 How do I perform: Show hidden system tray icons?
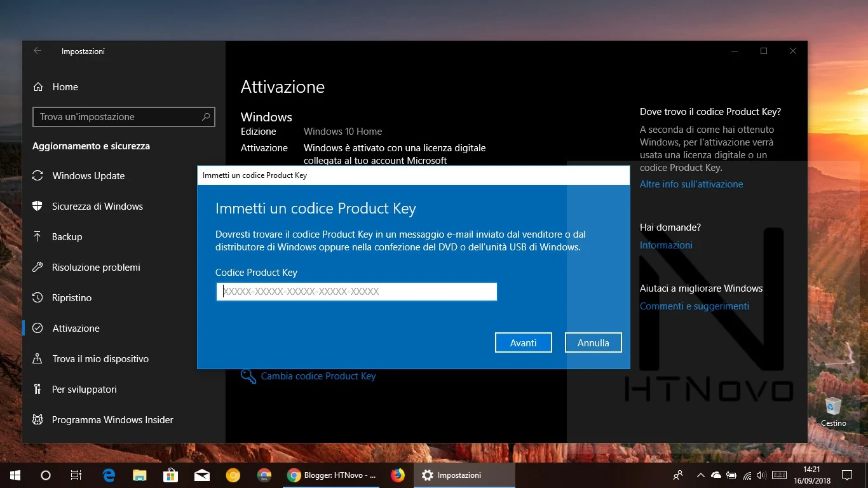701,475
